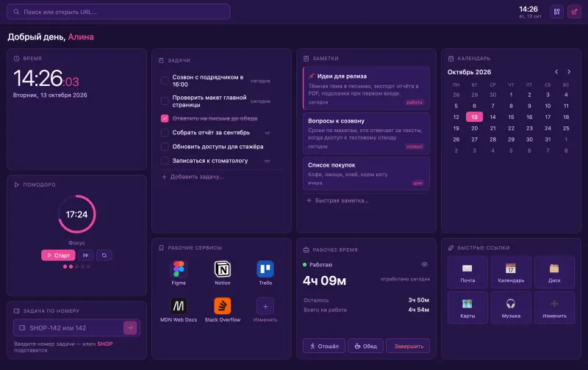Open the Диск quick link
Screen dimensions: 588x370
[554, 272]
